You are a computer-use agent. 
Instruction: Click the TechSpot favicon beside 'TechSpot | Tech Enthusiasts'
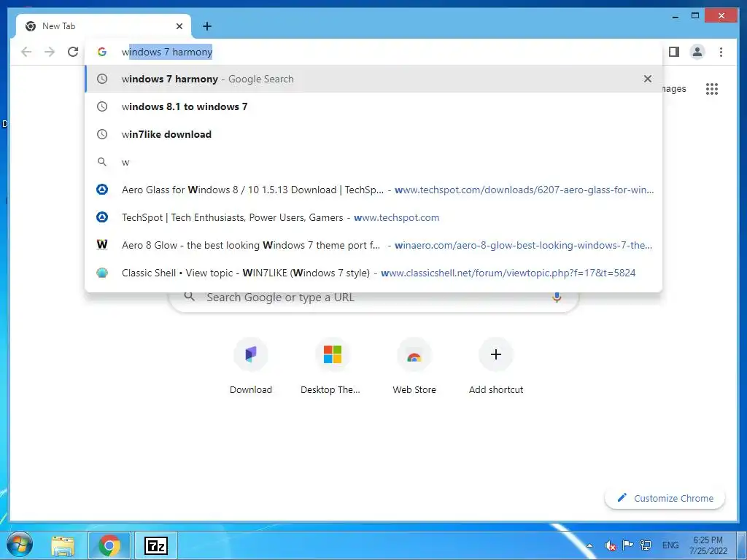(102, 217)
